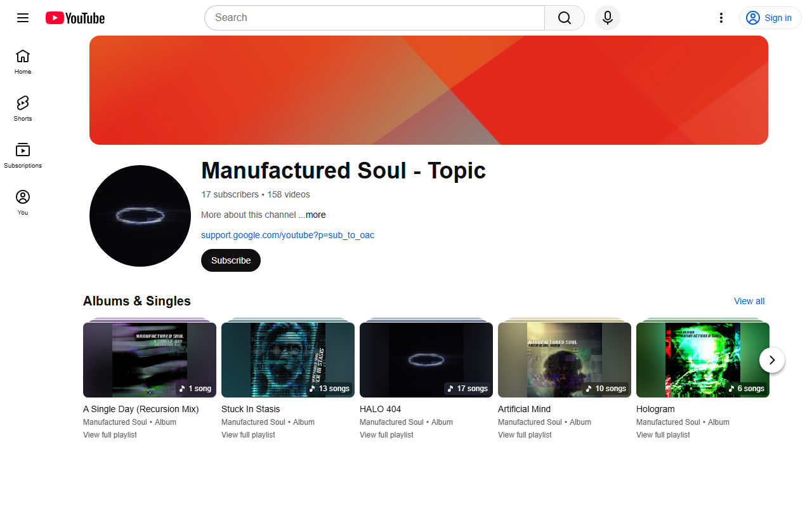Open the three-dot settings menu

tap(721, 18)
